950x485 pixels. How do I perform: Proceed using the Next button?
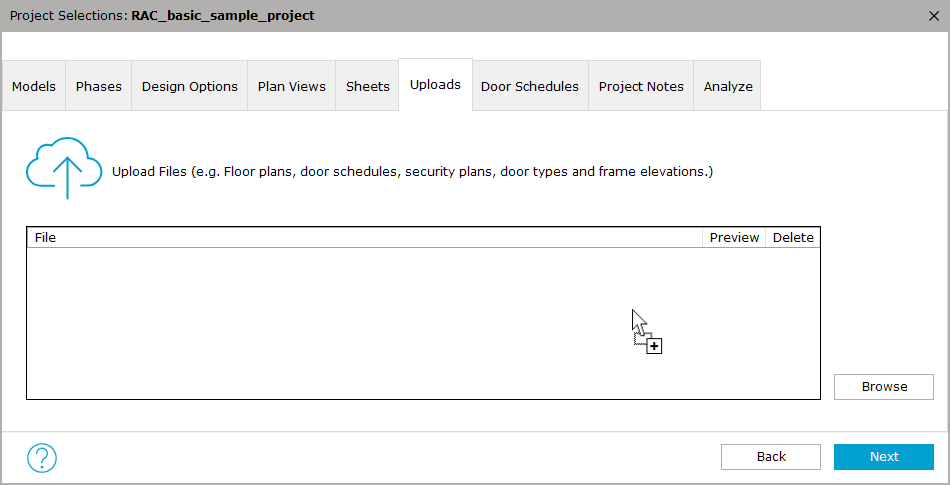[884, 457]
